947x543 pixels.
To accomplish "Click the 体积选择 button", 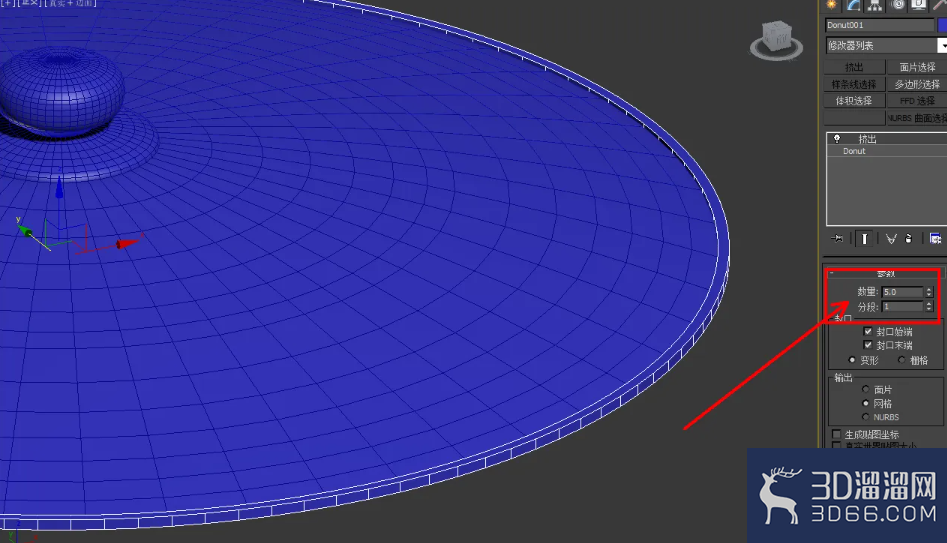I will [x=854, y=101].
